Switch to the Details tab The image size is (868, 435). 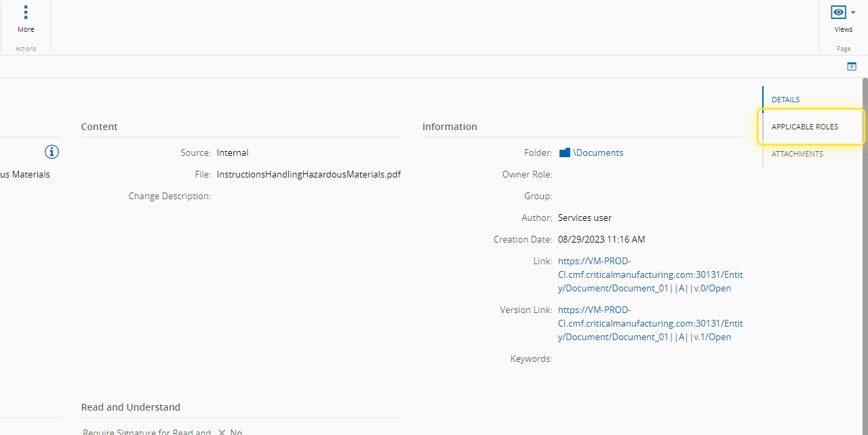tap(785, 100)
